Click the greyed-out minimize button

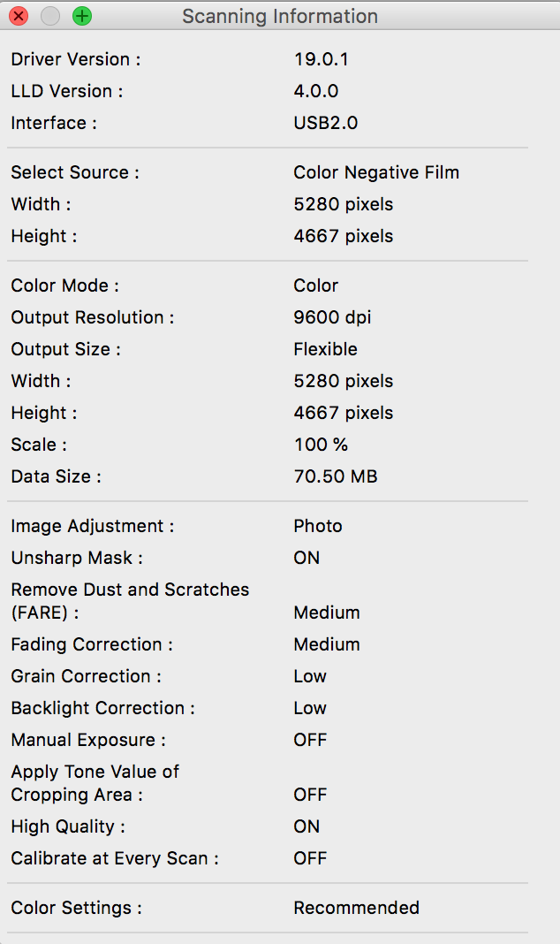[x=50, y=16]
